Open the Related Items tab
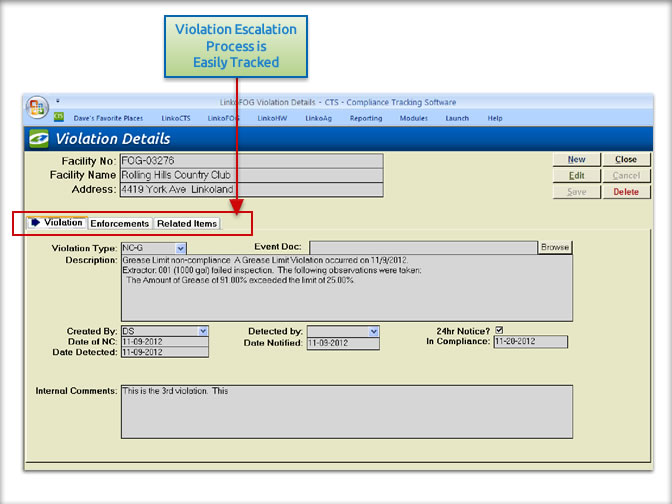672x504 pixels. pos(186,223)
